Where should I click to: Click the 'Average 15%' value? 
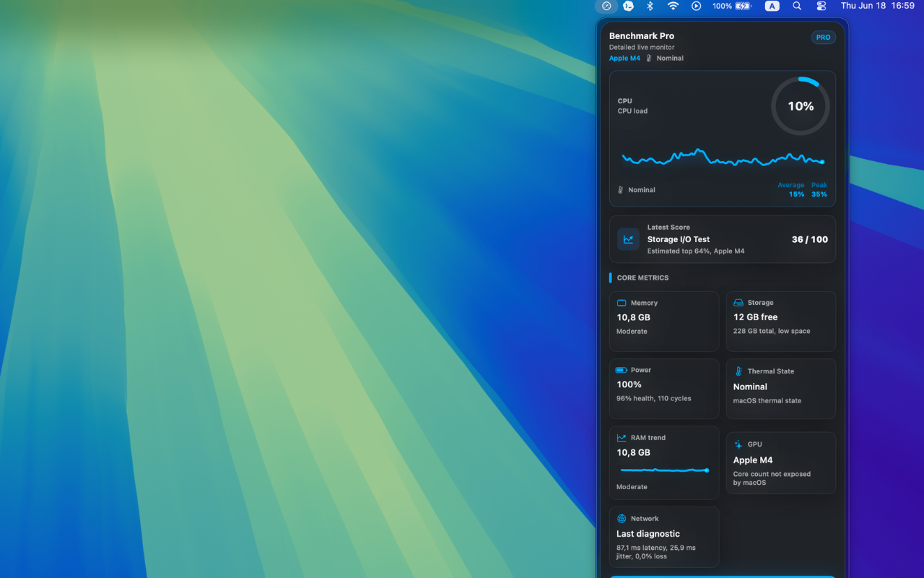tap(790, 190)
